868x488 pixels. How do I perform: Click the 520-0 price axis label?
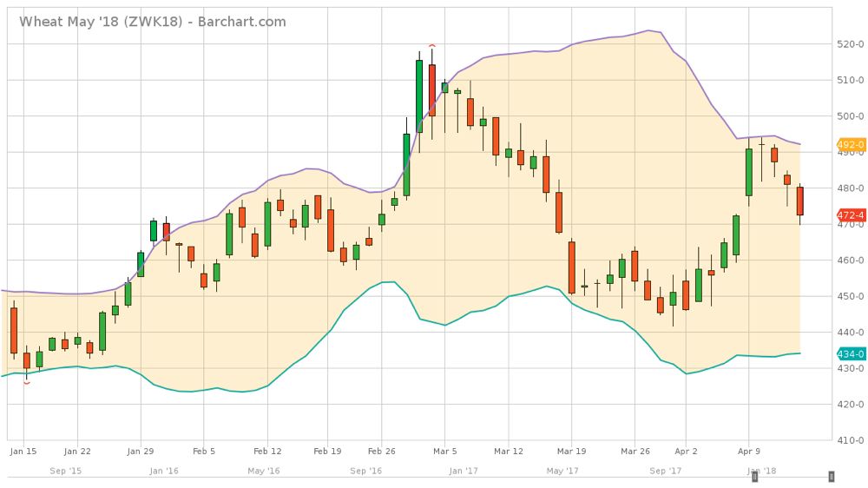pyautogui.click(x=851, y=43)
